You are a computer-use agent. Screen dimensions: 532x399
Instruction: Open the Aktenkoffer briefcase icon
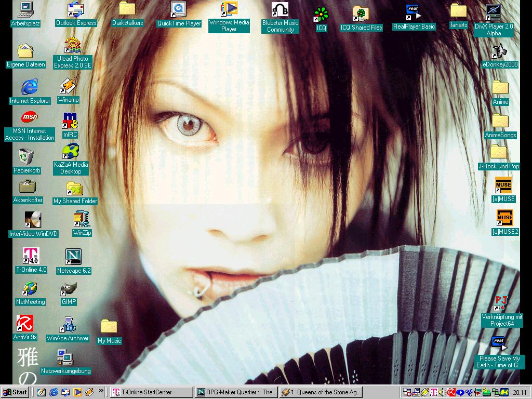[x=28, y=192]
